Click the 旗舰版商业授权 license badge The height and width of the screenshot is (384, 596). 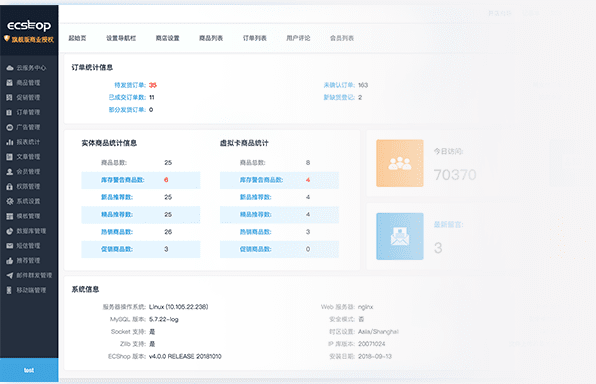pyautogui.click(x=29, y=39)
